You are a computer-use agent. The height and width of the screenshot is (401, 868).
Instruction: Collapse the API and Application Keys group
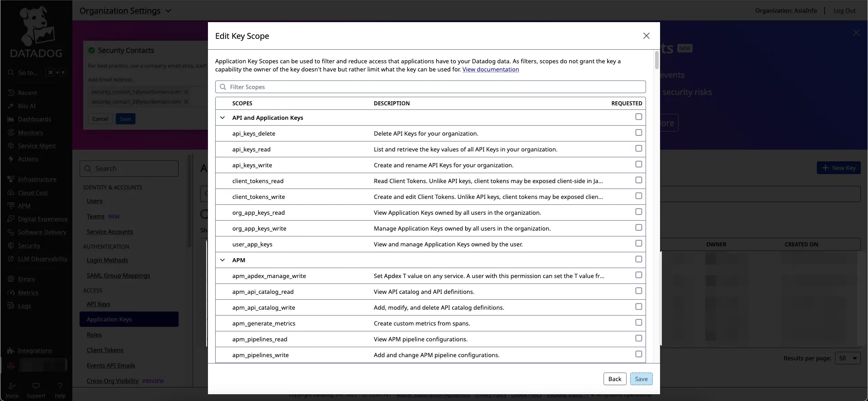click(x=222, y=118)
